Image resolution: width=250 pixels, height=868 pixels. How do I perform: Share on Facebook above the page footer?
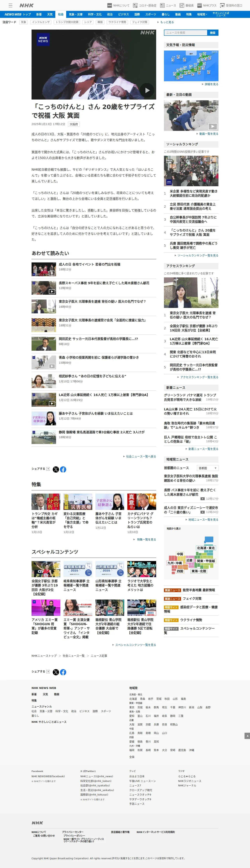(63, 672)
